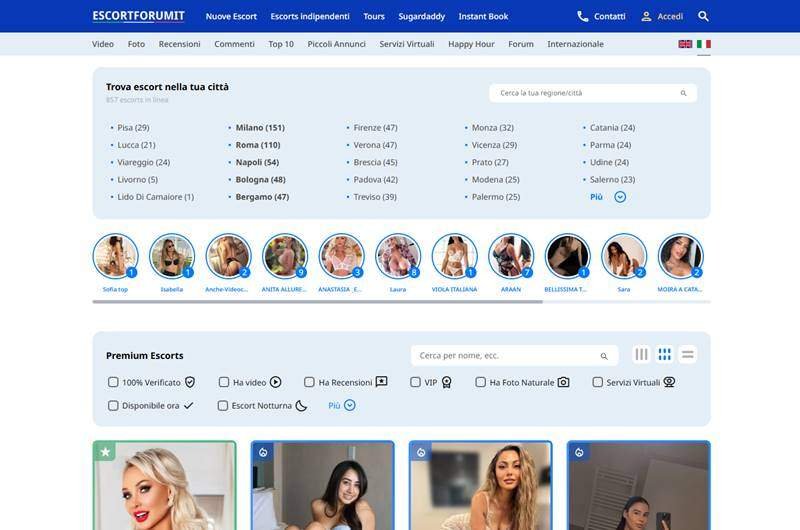The width and height of the screenshot is (800, 530).
Task: Expand the city list with Più
Action: point(607,197)
